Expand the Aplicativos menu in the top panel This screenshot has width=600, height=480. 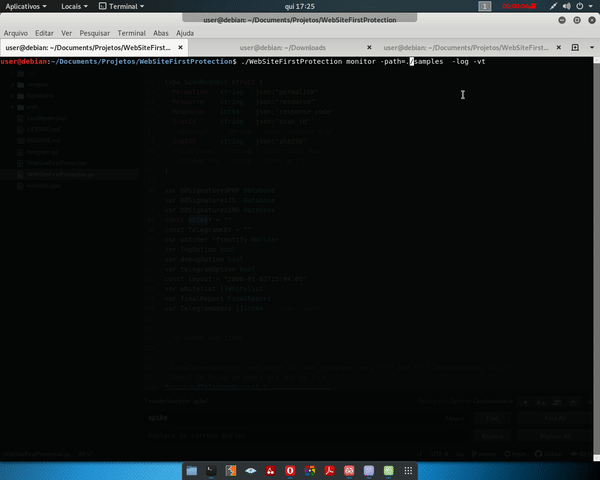tap(29, 6)
